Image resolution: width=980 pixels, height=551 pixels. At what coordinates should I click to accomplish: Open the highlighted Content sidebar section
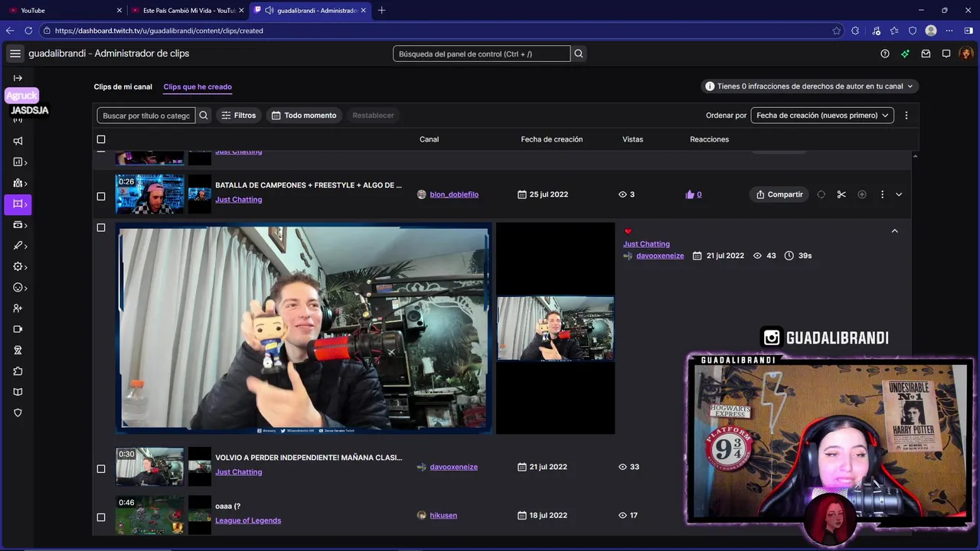tap(18, 204)
